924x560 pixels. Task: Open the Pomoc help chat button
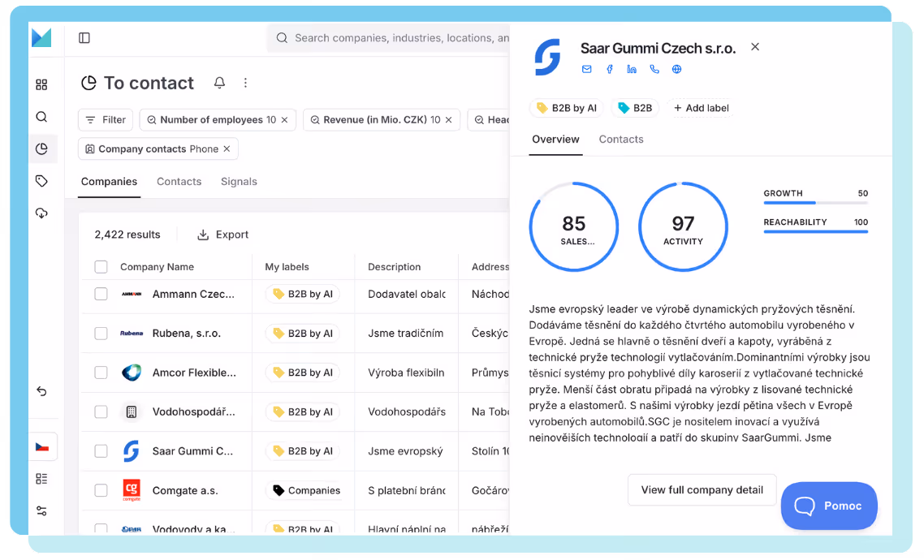coord(829,506)
